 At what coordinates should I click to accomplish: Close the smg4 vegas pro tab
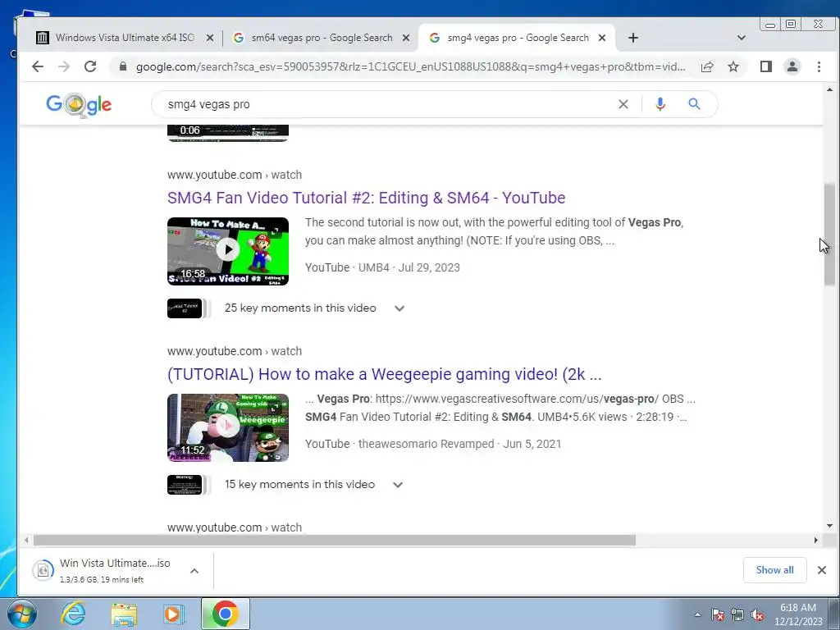(602, 38)
